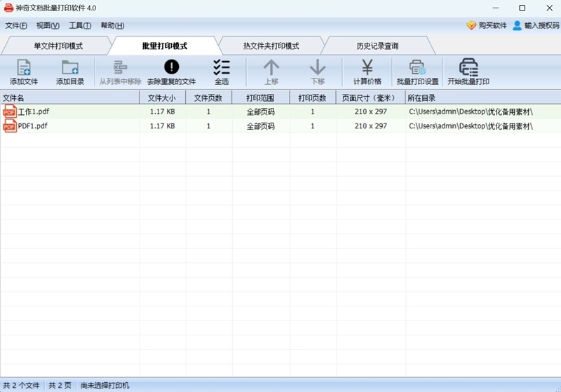Click the app logo in title bar

[8, 8]
